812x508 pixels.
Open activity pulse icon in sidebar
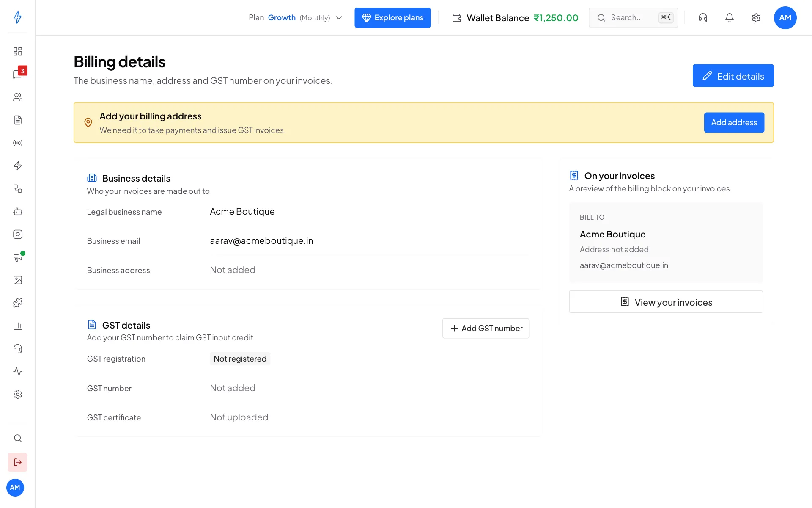(17, 371)
